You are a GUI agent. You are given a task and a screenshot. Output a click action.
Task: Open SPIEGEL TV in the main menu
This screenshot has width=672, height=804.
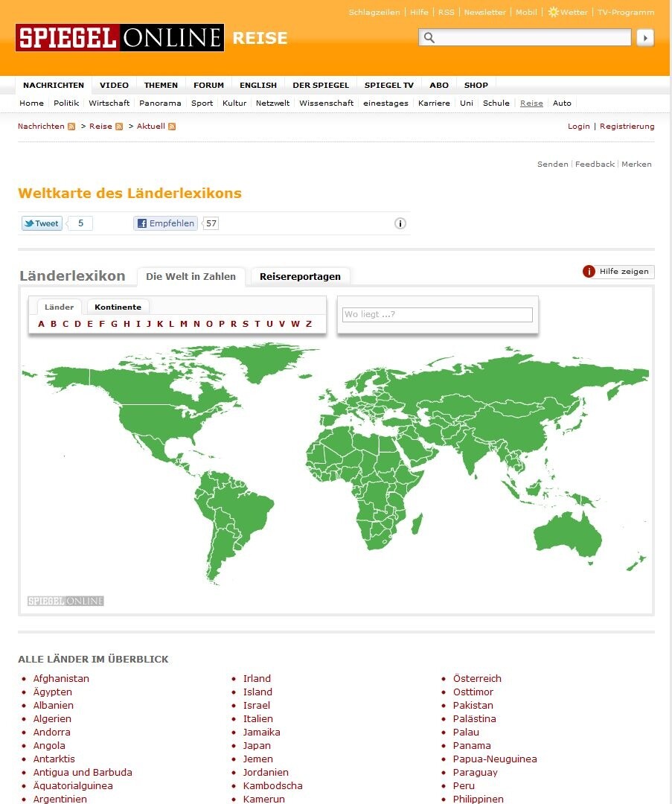[389, 85]
